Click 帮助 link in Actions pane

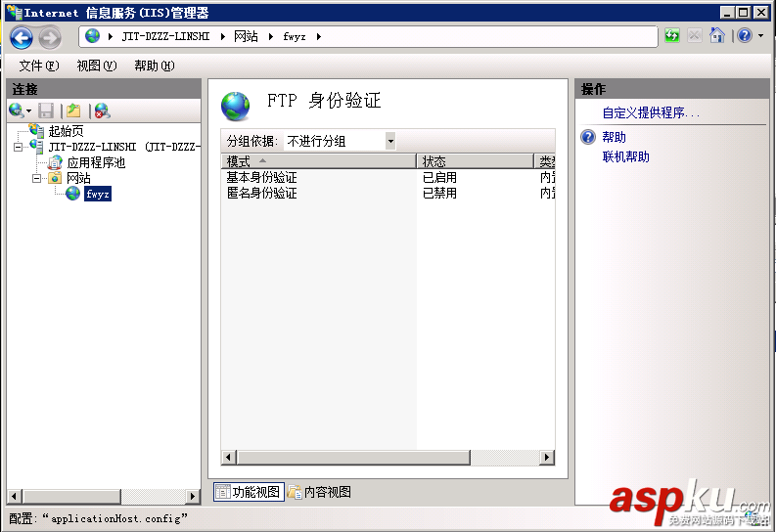[x=615, y=137]
